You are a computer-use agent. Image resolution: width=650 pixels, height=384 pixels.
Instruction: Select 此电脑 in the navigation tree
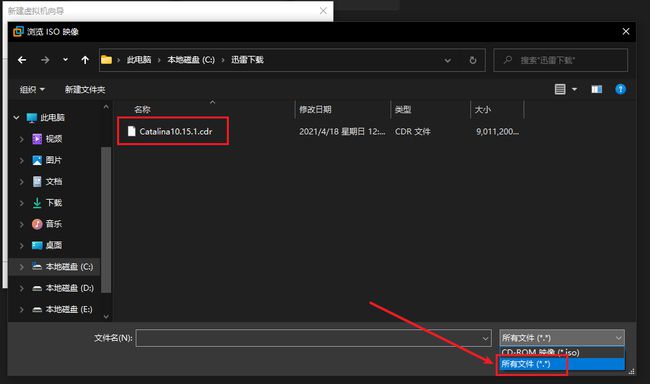coord(52,118)
